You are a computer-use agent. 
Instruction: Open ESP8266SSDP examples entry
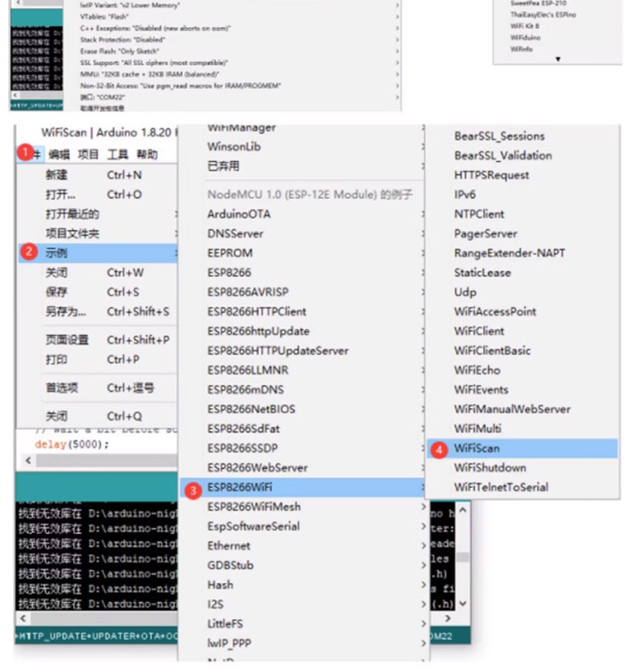[303, 448]
